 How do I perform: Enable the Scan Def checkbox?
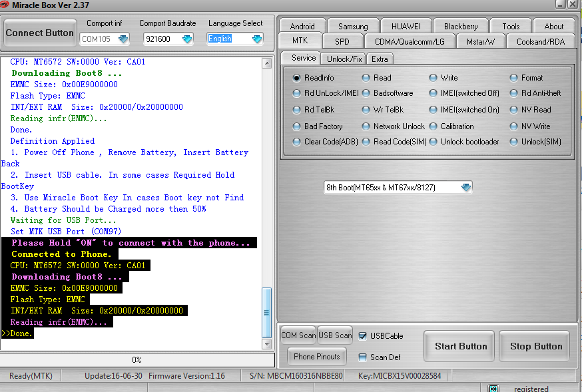click(x=363, y=357)
